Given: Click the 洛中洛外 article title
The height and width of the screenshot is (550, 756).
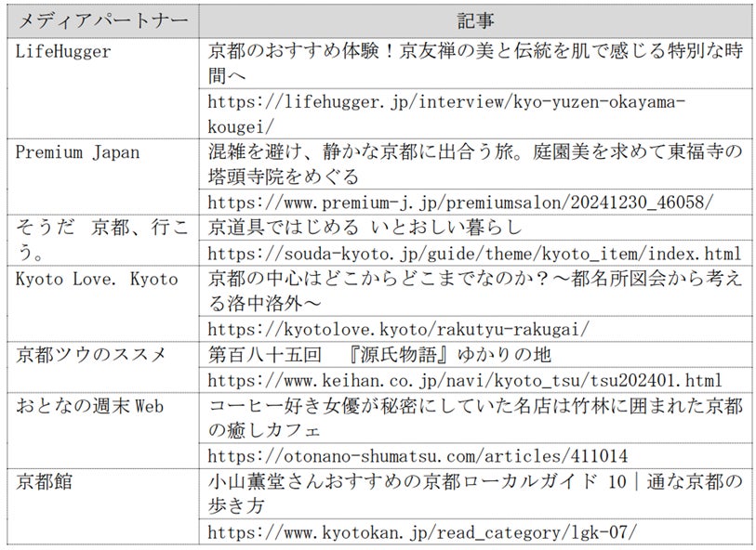Looking at the screenshot, I should (x=475, y=291).
